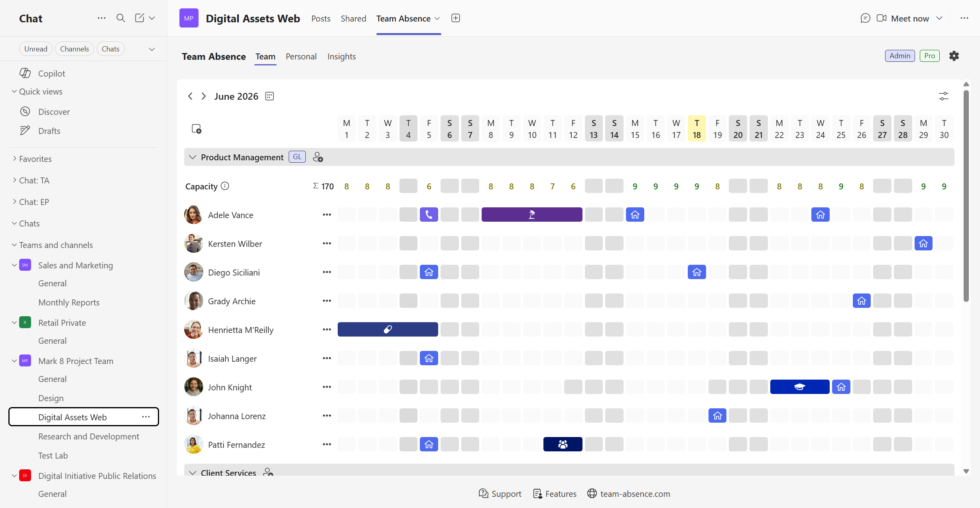
Task: Add new absence entry icon
Action: pyautogui.click(x=197, y=129)
